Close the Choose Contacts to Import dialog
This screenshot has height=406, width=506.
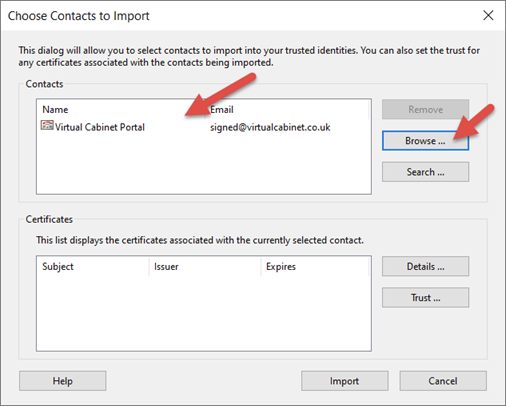[x=488, y=15]
